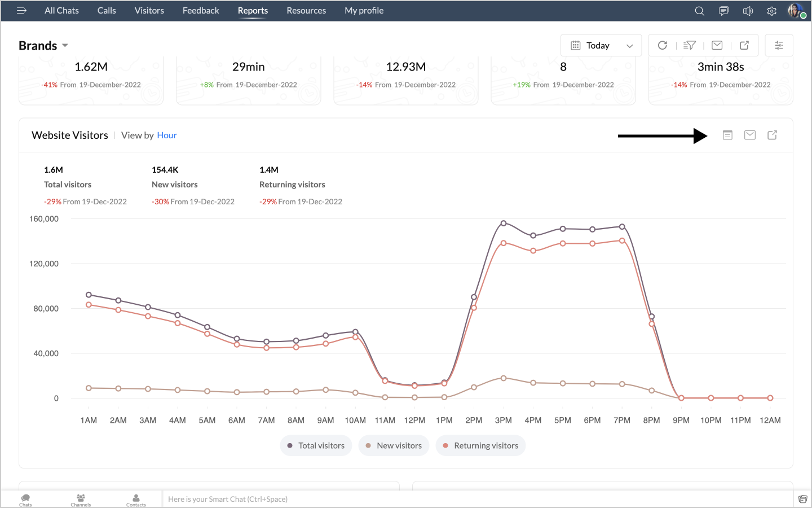Click the bottom-right chat window icon
Screen dimensions: 812x508
803,499
